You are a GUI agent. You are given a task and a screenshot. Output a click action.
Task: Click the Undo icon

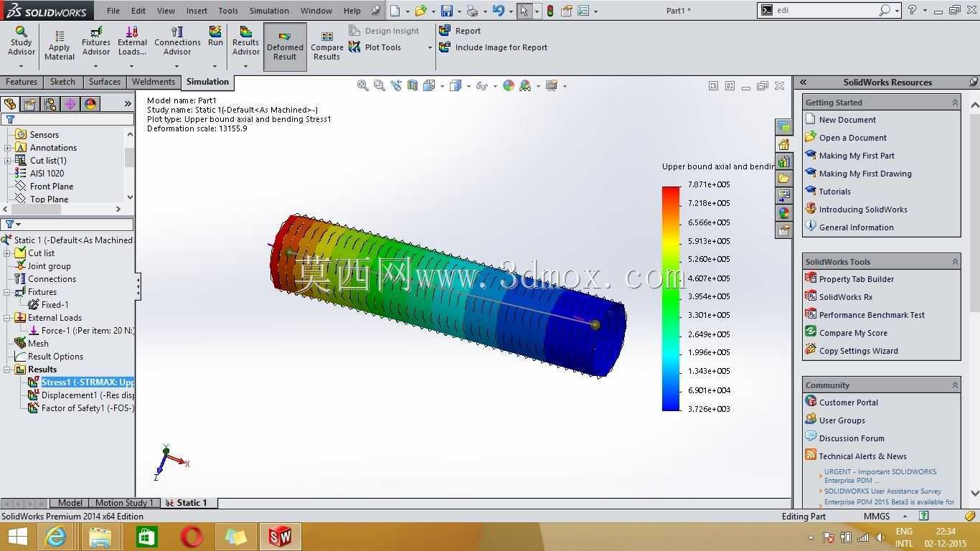[x=498, y=11]
